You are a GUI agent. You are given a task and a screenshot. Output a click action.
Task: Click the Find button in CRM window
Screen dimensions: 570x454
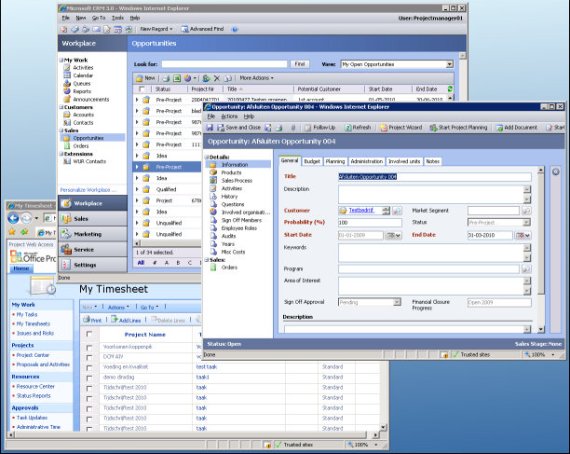[x=300, y=64]
